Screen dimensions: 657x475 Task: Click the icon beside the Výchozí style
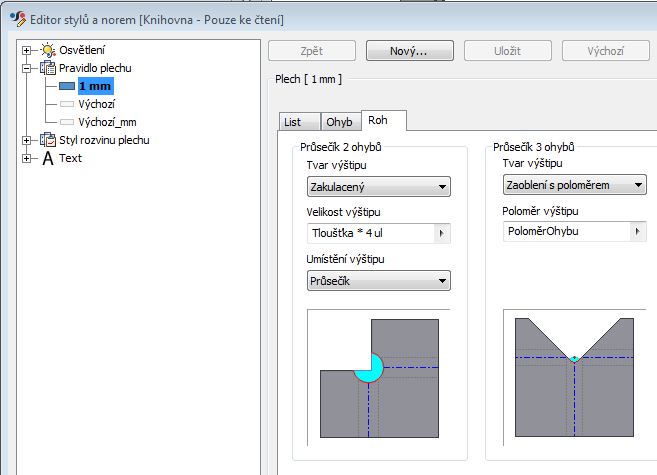click(67, 103)
